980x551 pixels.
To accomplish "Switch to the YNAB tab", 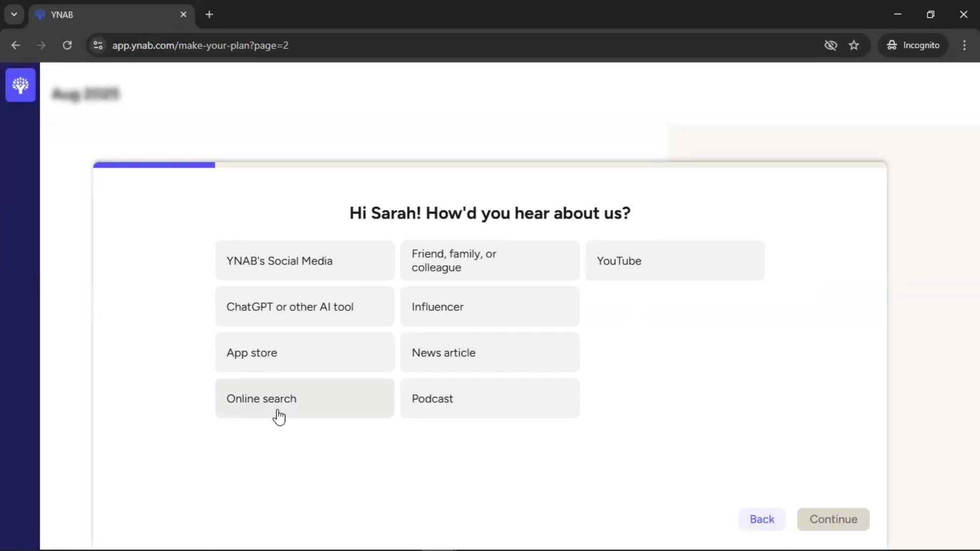I will coord(111,15).
